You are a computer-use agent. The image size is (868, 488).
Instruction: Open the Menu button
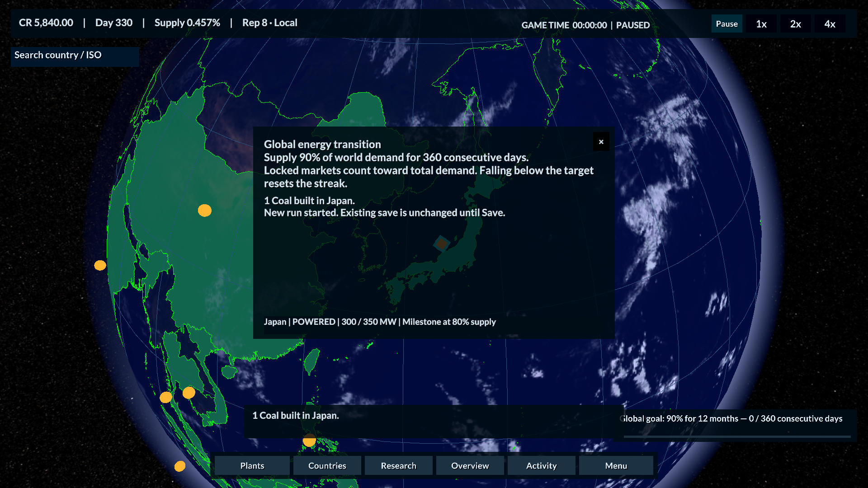click(616, 465)
